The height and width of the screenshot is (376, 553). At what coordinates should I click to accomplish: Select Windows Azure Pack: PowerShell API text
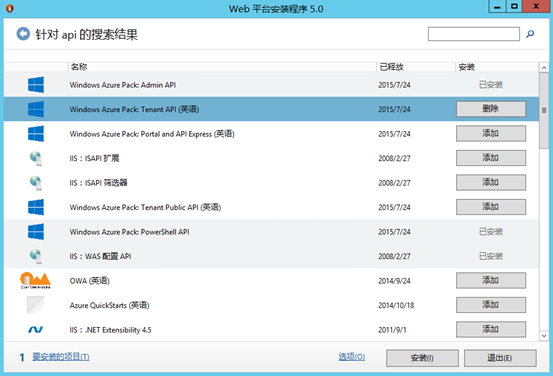click(x=129, y=232)
